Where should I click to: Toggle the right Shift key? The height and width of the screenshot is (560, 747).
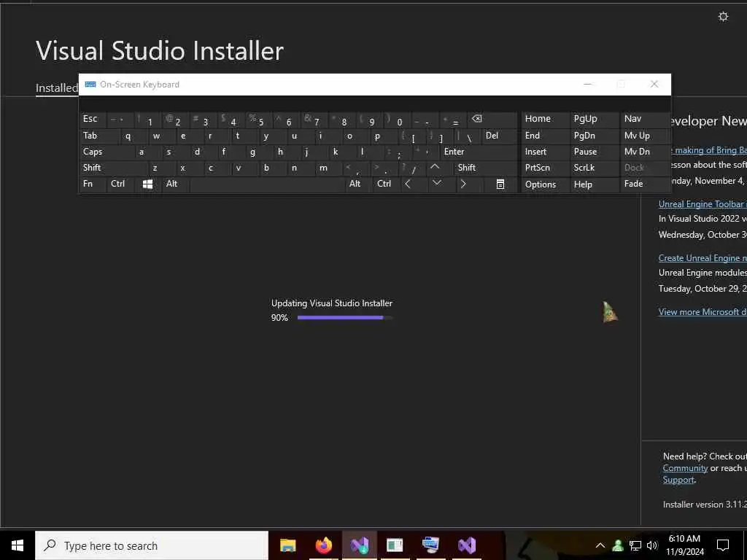click(x=486, y=168)
